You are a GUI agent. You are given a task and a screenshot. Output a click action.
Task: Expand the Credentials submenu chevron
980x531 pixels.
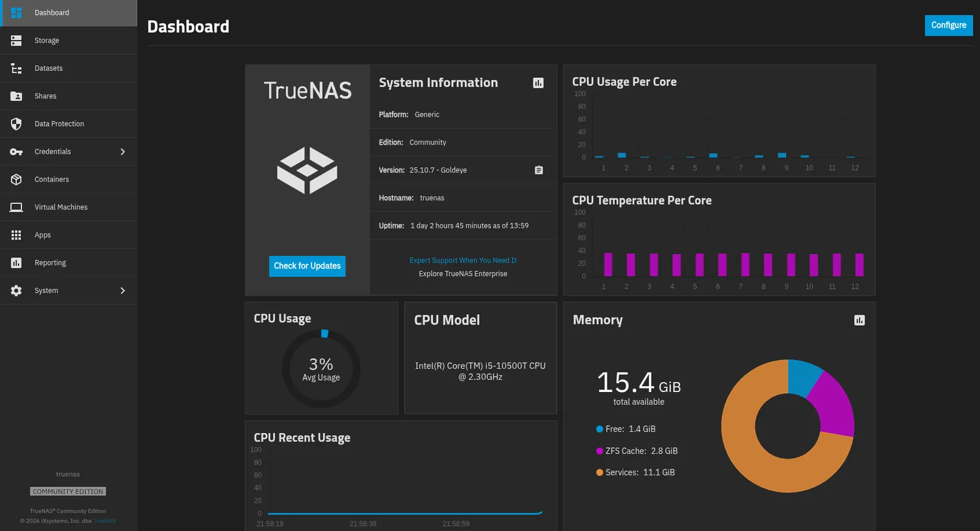click(123, 152)
